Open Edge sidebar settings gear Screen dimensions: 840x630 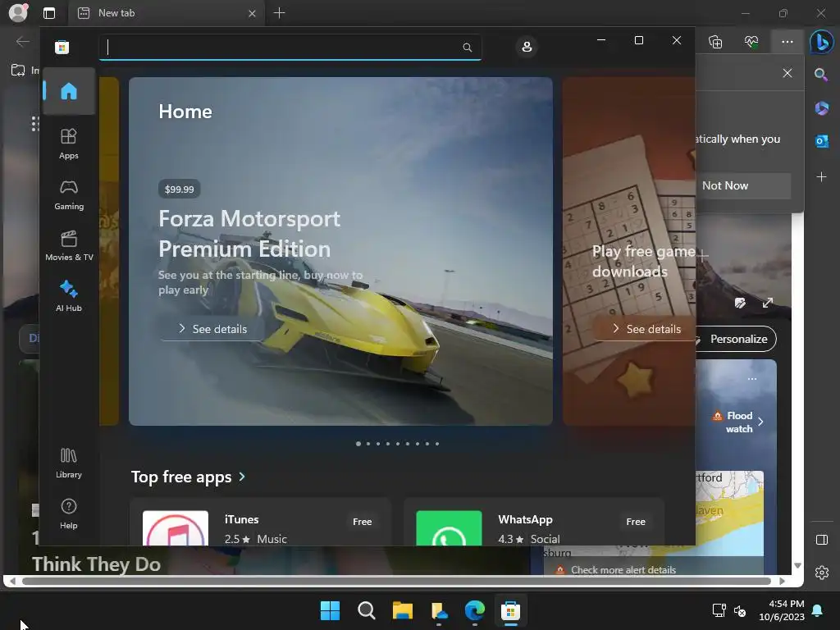point(821,573)
